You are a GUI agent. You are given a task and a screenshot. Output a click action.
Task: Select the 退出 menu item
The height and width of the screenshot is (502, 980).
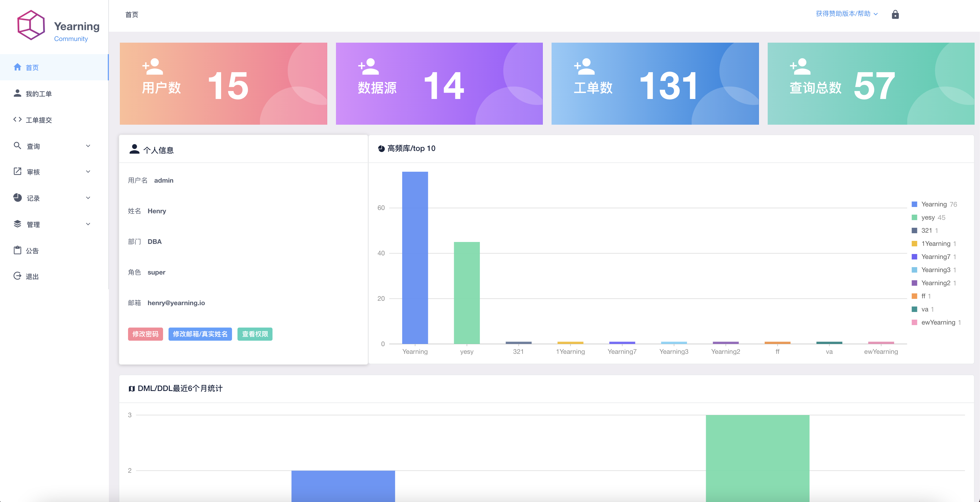54,276
